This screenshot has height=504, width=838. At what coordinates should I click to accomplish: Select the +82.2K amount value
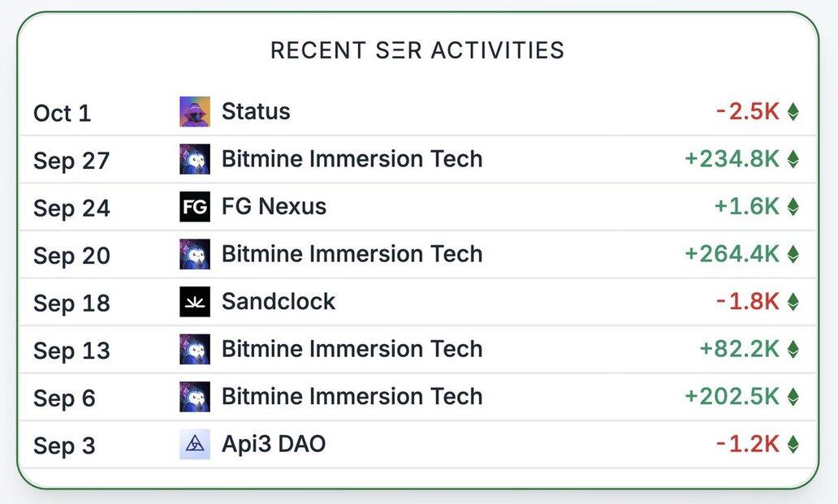click(739, 349)
